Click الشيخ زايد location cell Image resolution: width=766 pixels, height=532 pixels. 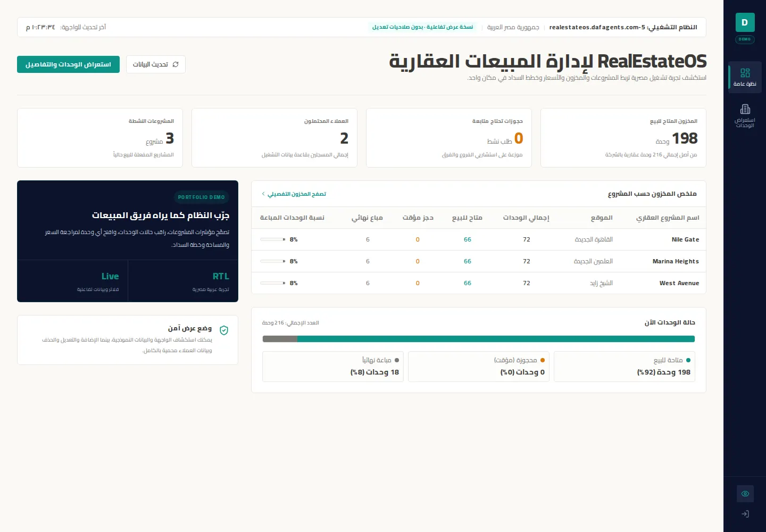[601, 283]
